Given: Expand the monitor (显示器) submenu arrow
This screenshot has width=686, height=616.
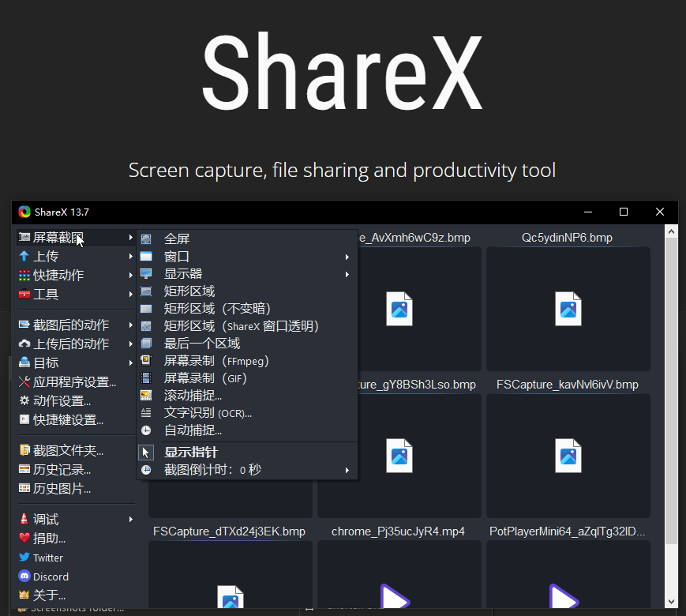Looking at the screenshot, I should [347, 274].
